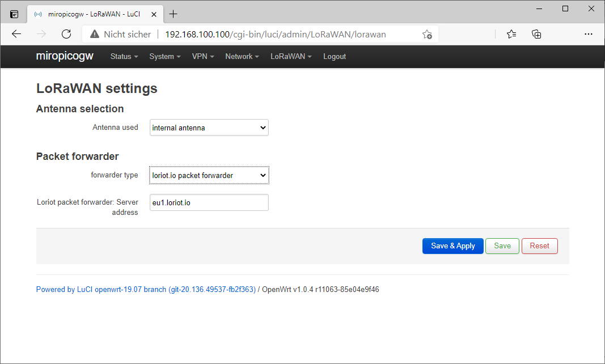Open the Powered by LuCI link
This screenshot has height=364, width=605.
[x=146, y=290]
